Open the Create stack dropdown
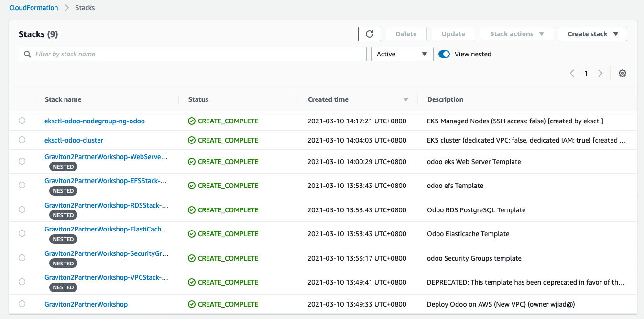 coord(592,33)
